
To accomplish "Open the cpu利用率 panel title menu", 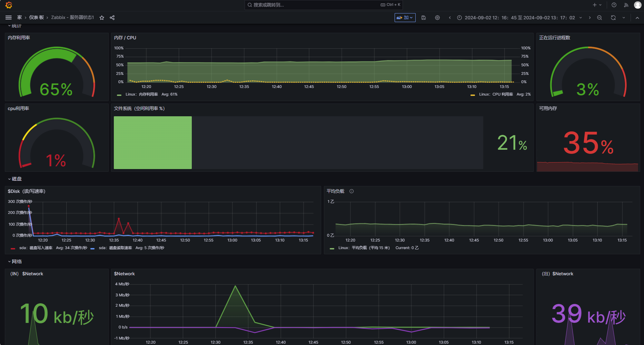I will coord(18,108).
